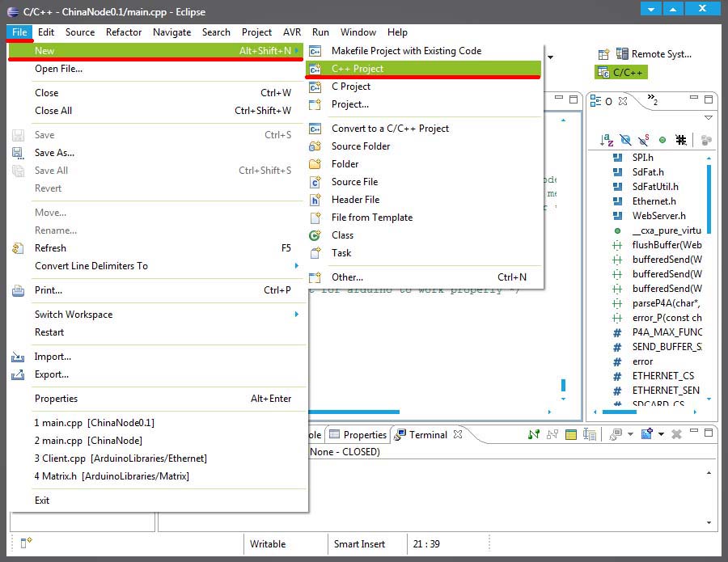The width and height of the screenshot is (728, 562).
Task: Maximize the Outline view panel
Action: pos(709,99)
